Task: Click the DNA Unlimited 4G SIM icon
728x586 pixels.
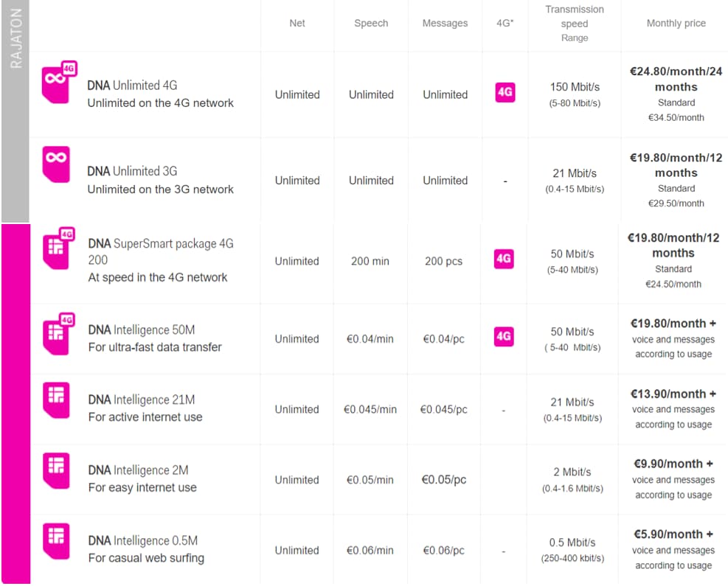Action: point(60,82)
